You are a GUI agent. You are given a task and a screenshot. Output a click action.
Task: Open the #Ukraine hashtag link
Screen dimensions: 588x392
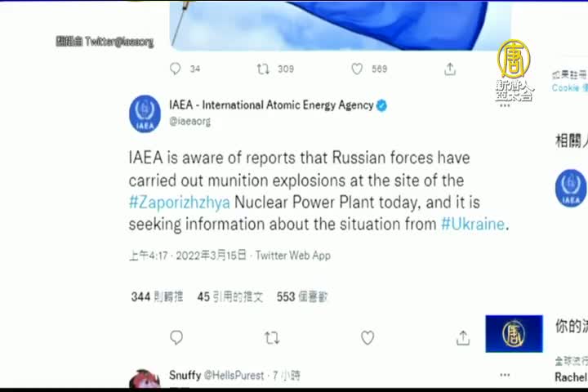coord(473,224)
